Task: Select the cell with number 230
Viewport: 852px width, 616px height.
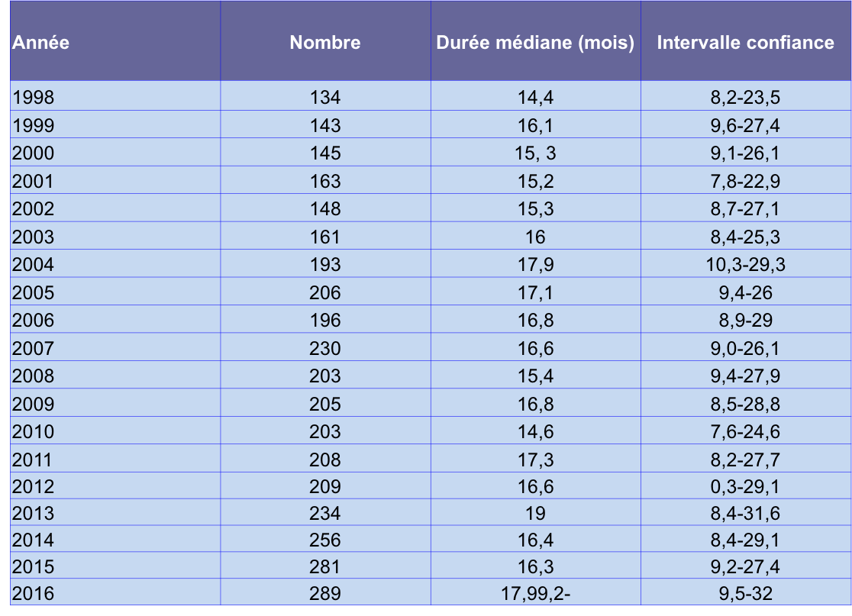Action: tap(325, 348)
